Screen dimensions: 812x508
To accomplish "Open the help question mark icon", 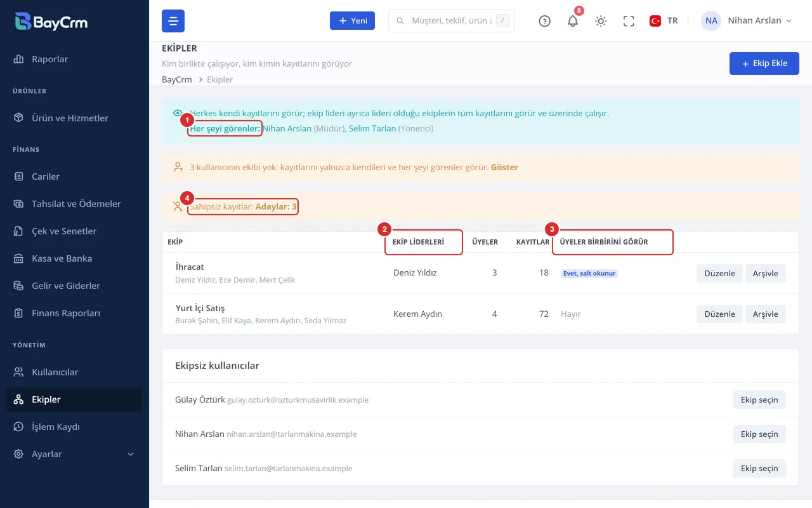I will pyautogui.click(x=544, y=21).
